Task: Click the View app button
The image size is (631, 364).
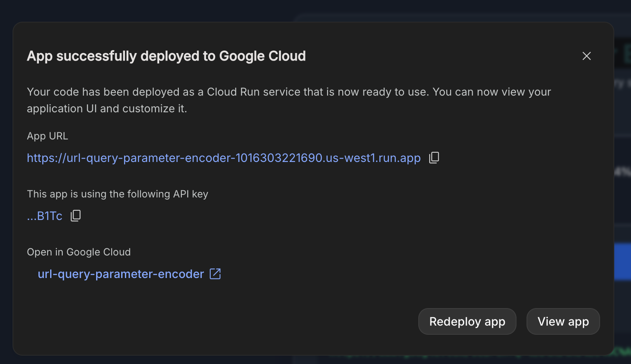Action: click(563, 321)
